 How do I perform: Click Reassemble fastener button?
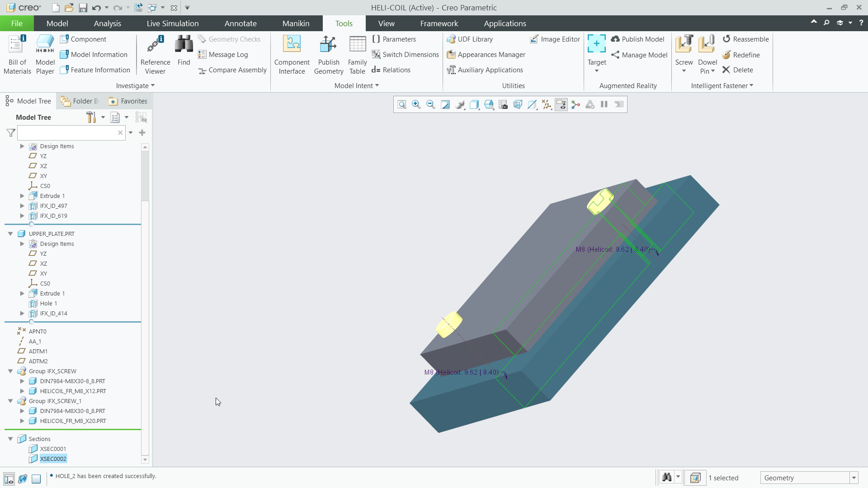point(745,39)
